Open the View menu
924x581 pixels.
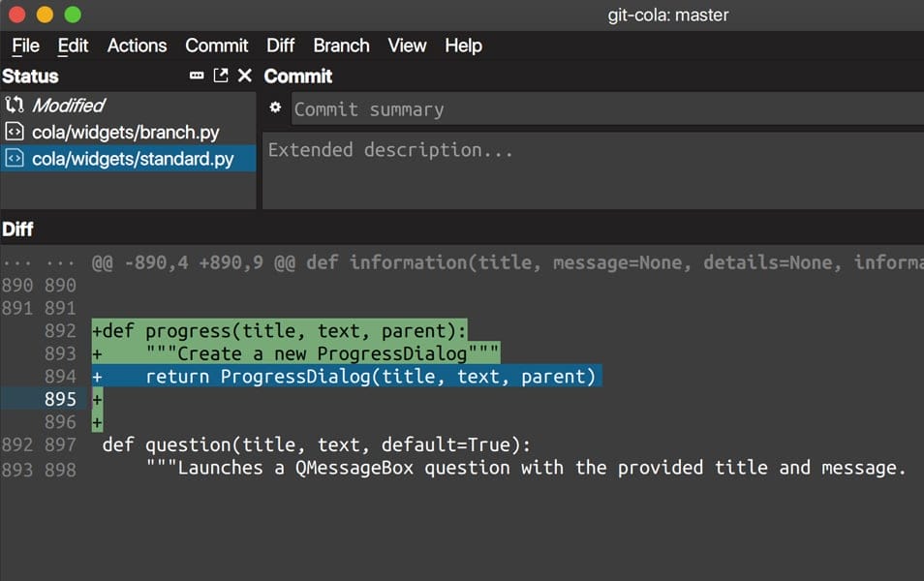pos(406,46)
